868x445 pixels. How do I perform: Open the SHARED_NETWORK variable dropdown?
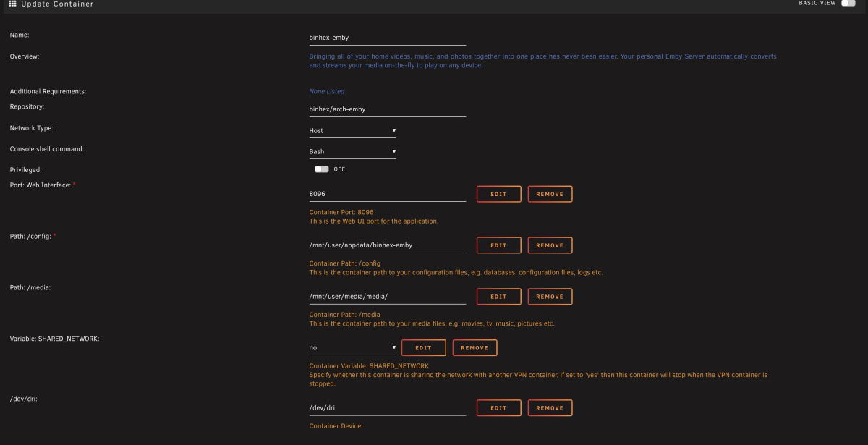click(x=352, y=347)
